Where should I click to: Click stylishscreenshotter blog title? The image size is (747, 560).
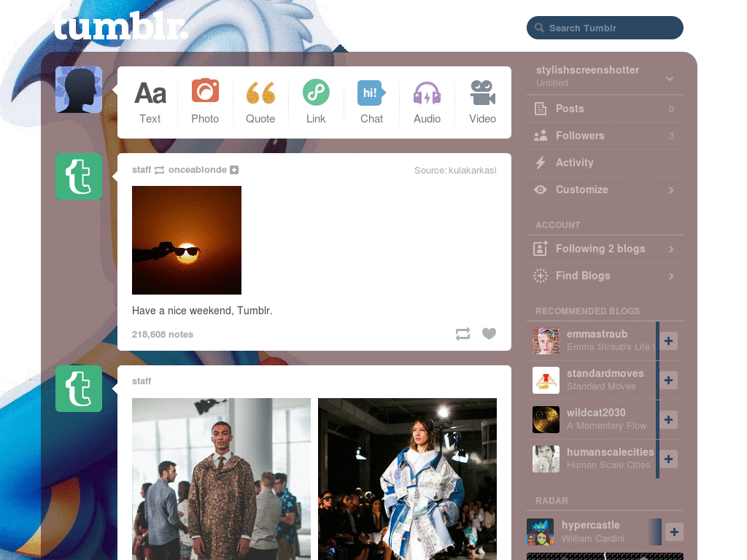(x=587, y=70)
